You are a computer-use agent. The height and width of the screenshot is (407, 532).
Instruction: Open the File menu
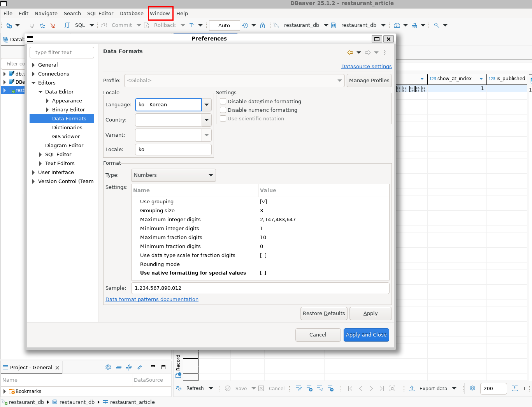[8, 13]
